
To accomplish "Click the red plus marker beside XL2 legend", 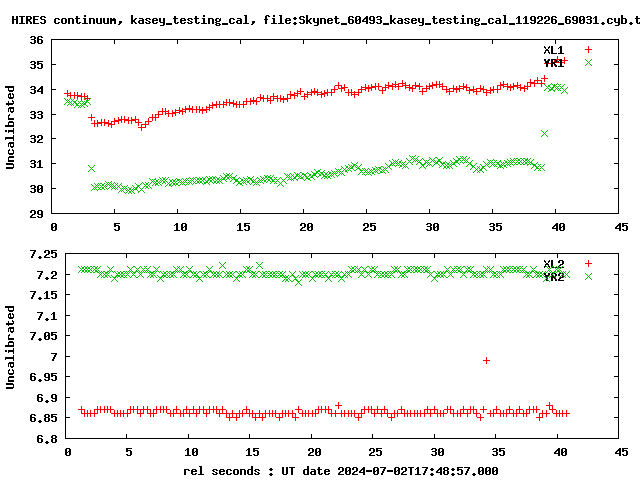I will click(588, 263).
